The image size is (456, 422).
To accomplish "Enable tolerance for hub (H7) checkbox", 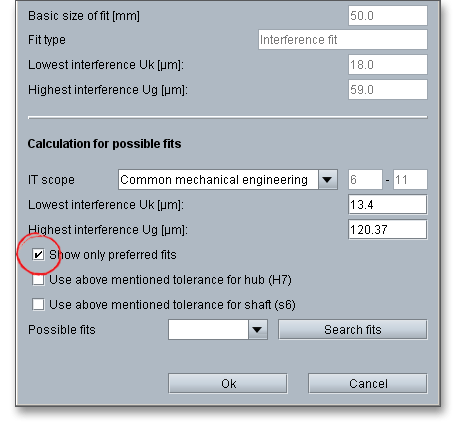I will [38, 280].
